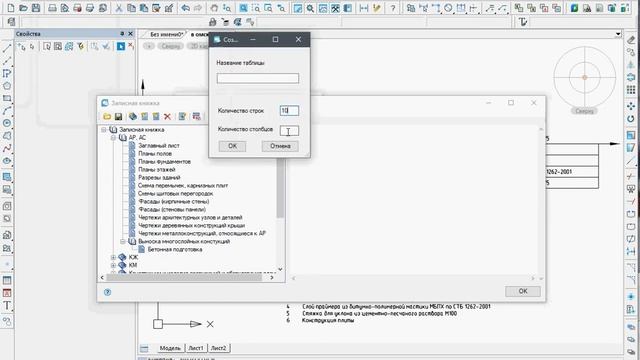Expand the КЖ tree node
This screenshot has width=640, height=360.
[113, 257]
